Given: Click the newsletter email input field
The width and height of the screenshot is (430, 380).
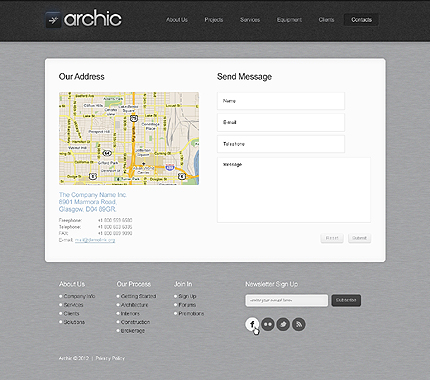Looking at the screenshot, I should point(287,300).
